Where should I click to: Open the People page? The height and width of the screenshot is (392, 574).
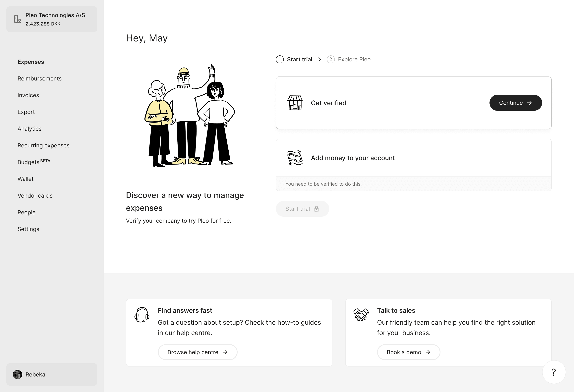coord(27,213)
